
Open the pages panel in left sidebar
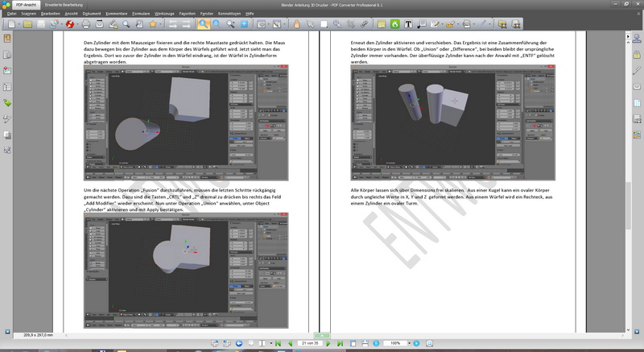click(7, 55)
